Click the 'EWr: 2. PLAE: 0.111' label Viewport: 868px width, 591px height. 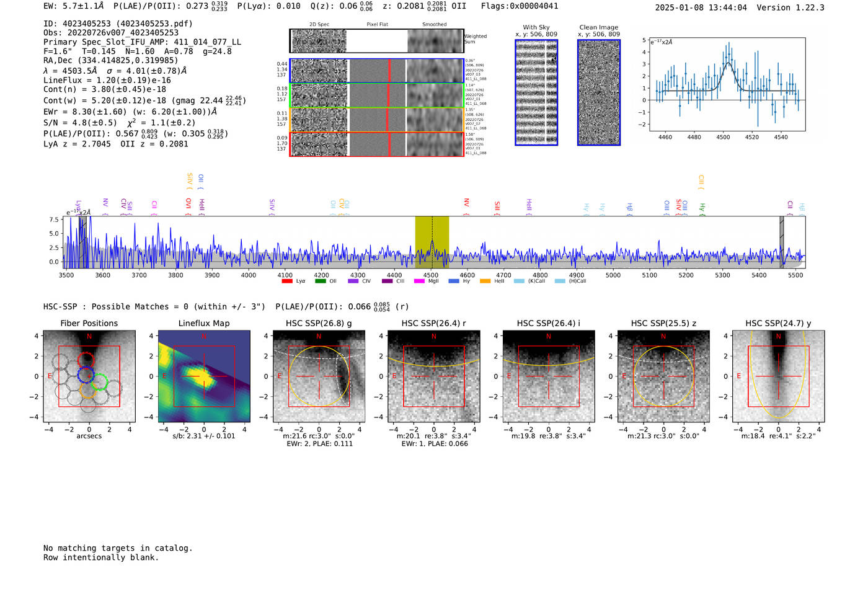pos(319,443)
